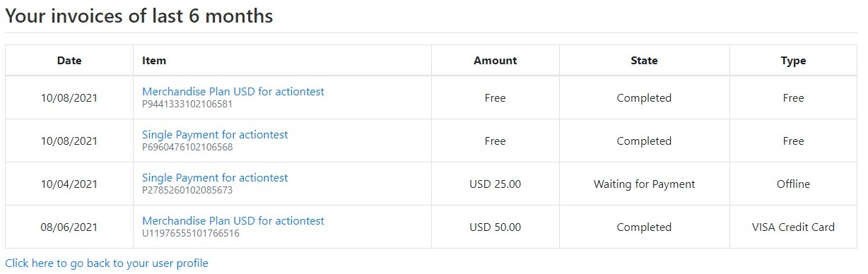Click the Waiting for Payment state

click(x=644, y=184)
